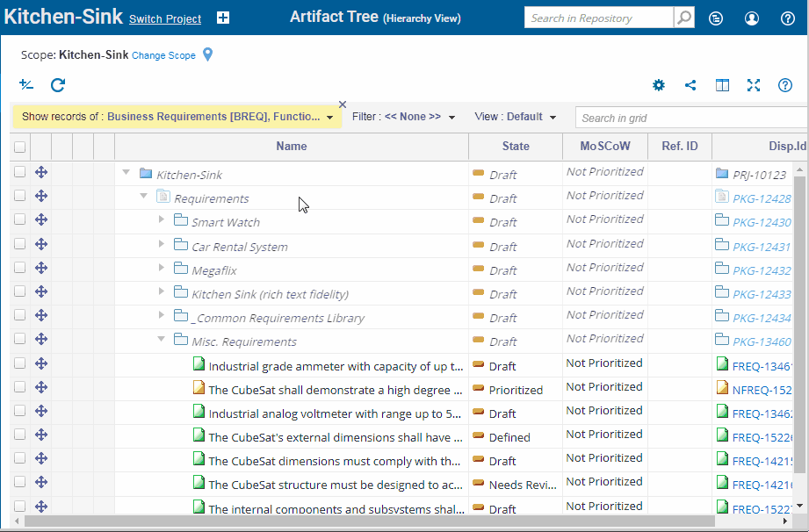Tick the Megaflix row checkbox

pyautogui.click(x=19, y=267)
